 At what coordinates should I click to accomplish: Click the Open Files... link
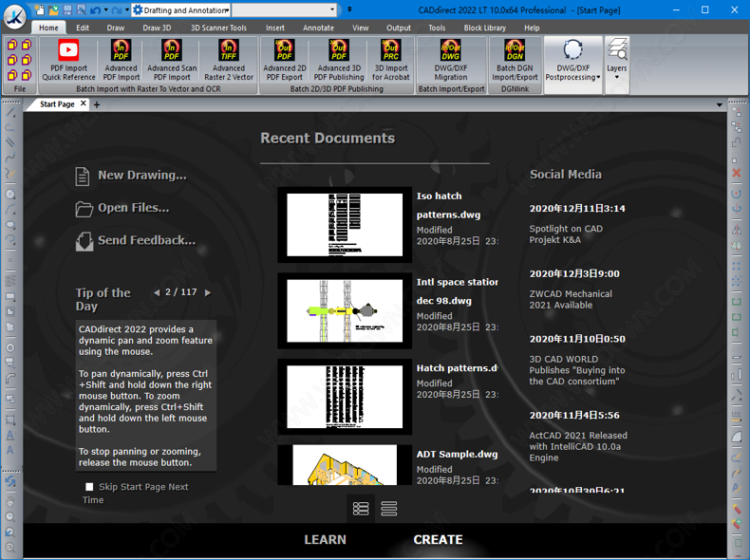(134, 208)
